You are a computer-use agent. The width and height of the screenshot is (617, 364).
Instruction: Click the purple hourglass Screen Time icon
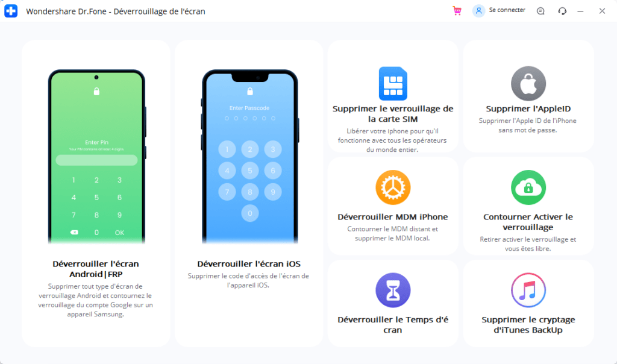tap(393, 290)
